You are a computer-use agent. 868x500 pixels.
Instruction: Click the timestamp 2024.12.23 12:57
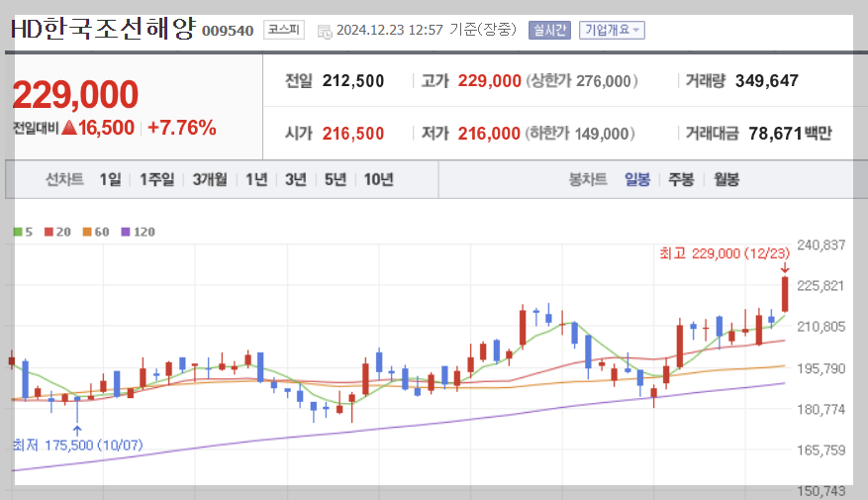click(390, 30)
